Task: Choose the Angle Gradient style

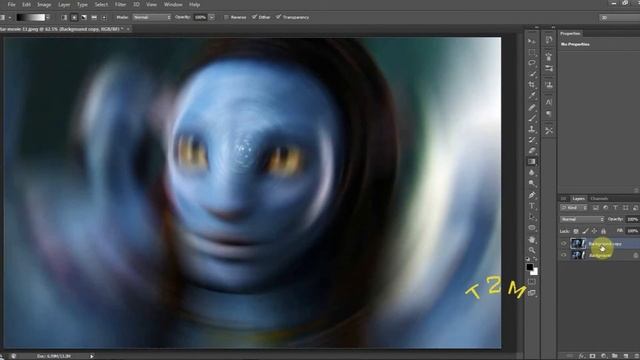Action: (x=84, y=18)
